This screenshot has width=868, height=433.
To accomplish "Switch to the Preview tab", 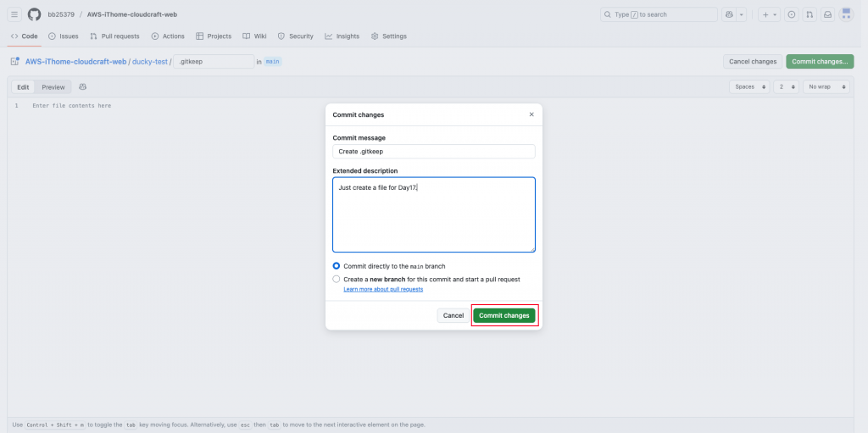I will point(53,87).
